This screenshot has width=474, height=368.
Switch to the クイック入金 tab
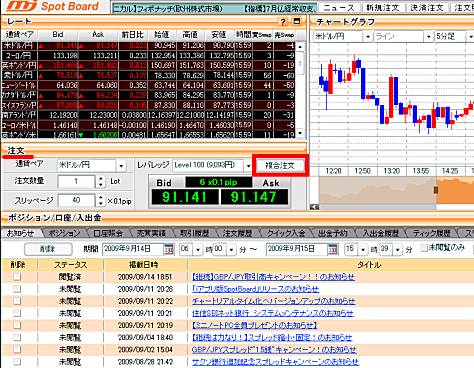(x=286, y=233)
